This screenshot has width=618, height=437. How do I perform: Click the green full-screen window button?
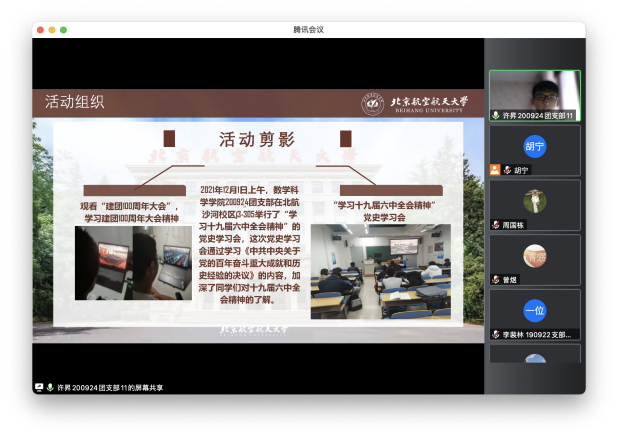point(63,30)
